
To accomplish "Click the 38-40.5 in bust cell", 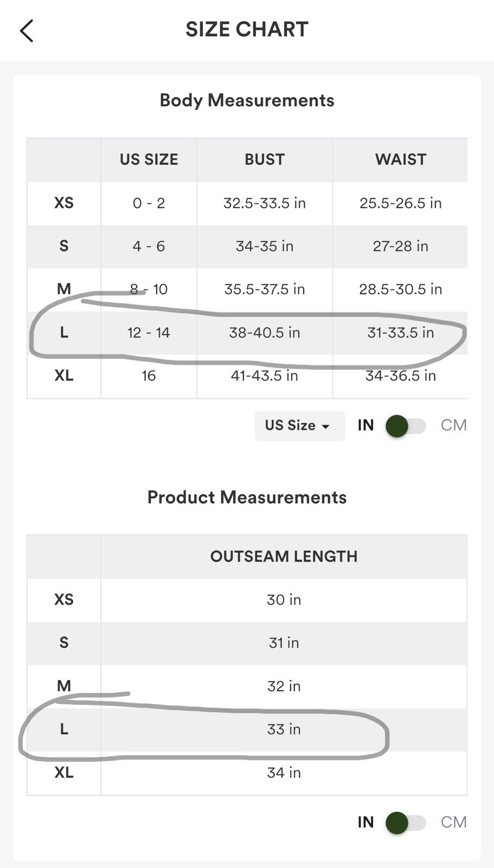I will [x=264, y=333].
